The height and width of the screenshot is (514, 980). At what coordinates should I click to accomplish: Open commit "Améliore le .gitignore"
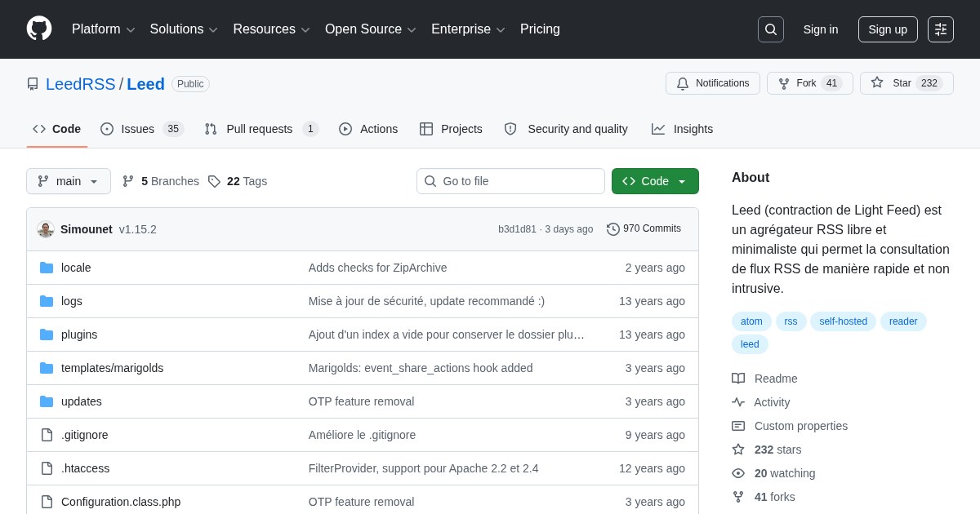[x=362, y=435]
